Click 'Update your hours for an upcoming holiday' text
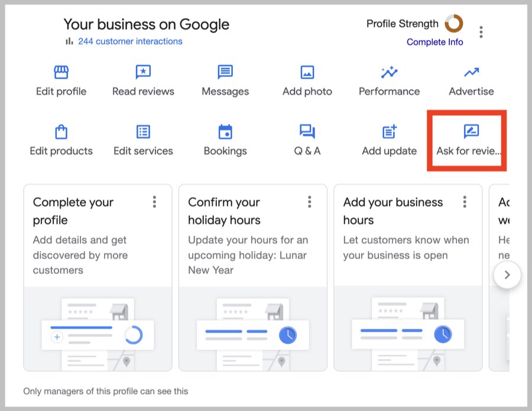532x411 pixels. (248, 255)
